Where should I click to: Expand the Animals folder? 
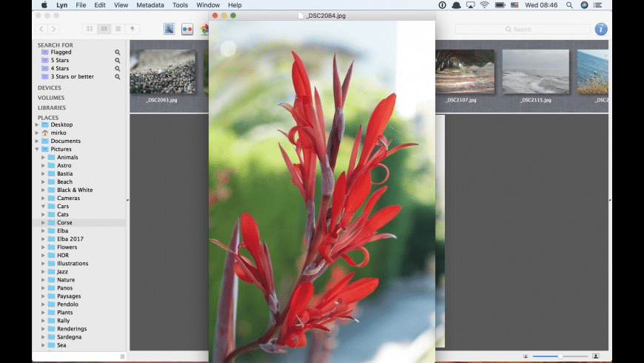coord(43,158)
